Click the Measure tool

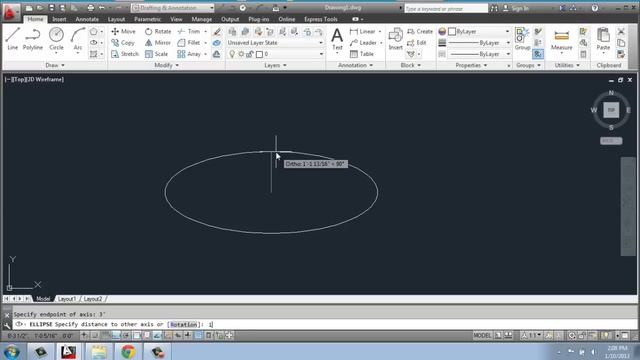(x=561, y=40)
